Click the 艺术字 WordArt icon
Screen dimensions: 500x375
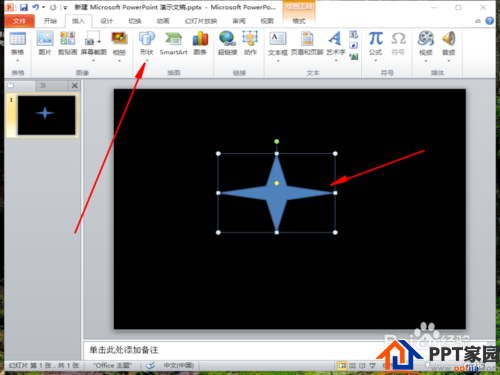335,39
